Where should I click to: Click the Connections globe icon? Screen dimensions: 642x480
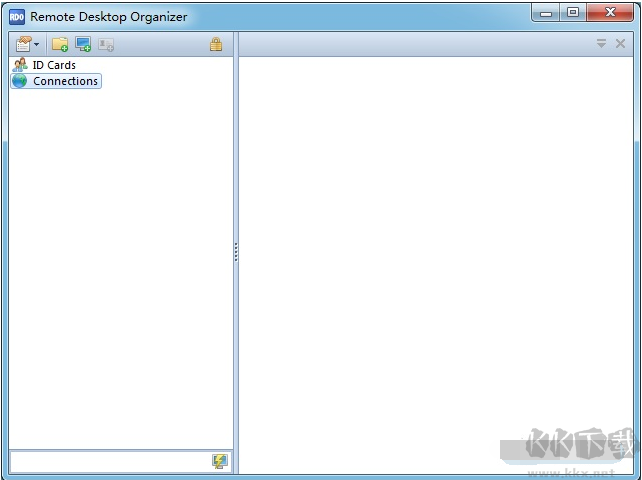click(x=19, y=81)
